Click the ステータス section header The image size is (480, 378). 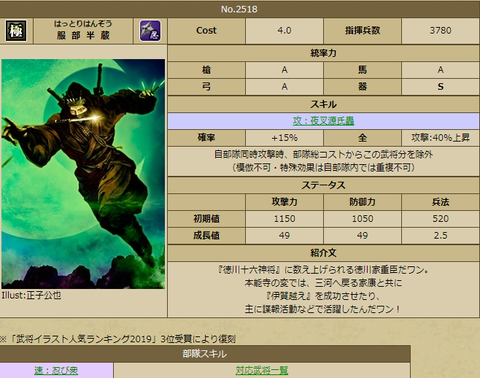[x=323, y=185]
